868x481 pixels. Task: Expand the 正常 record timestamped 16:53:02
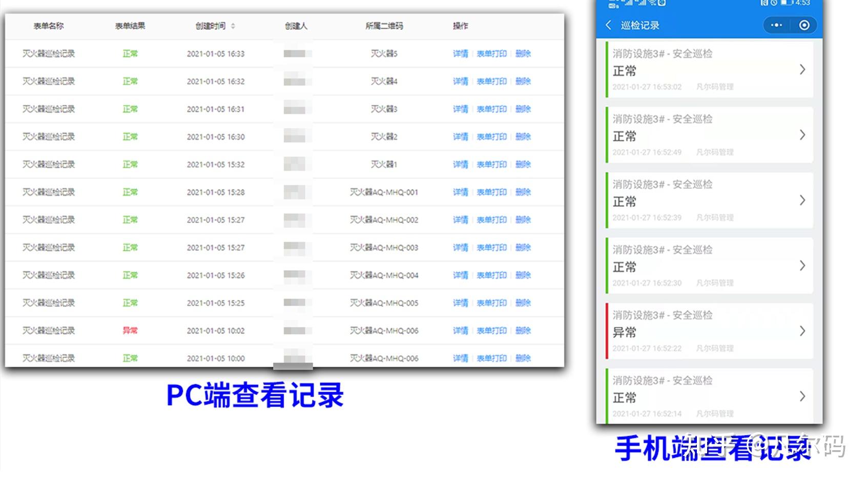802,69
